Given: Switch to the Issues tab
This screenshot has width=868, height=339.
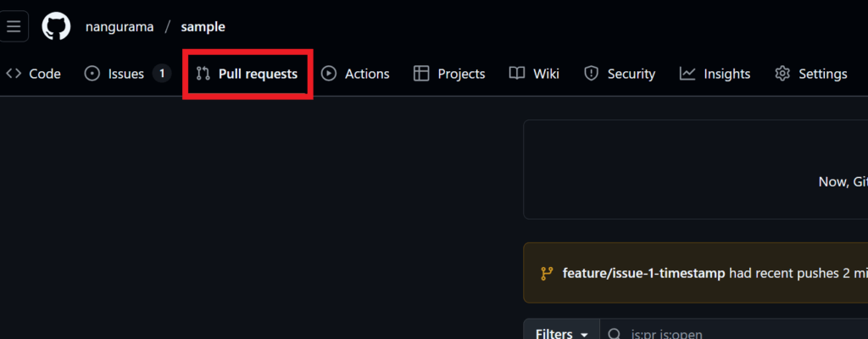Looking at the screenshot, I should (x=127, y=74).
